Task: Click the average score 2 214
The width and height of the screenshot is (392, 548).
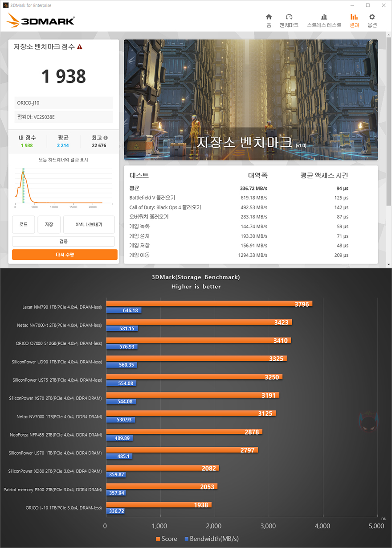Action: [63, 145]
